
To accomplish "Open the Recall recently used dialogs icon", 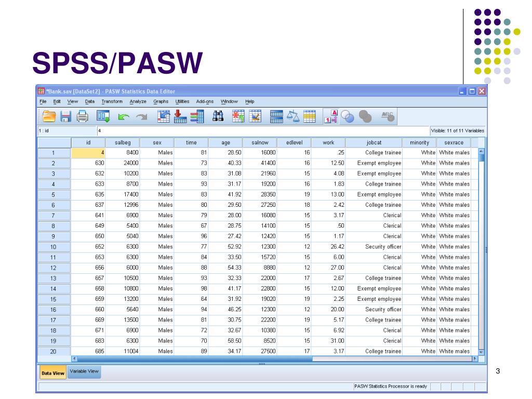I will click(x=103, y=116).
